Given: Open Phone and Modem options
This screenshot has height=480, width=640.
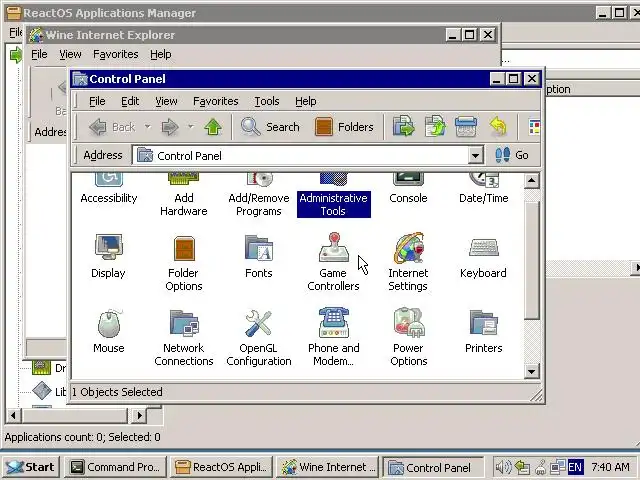Looking at the screenshot, I should point(333,337).
